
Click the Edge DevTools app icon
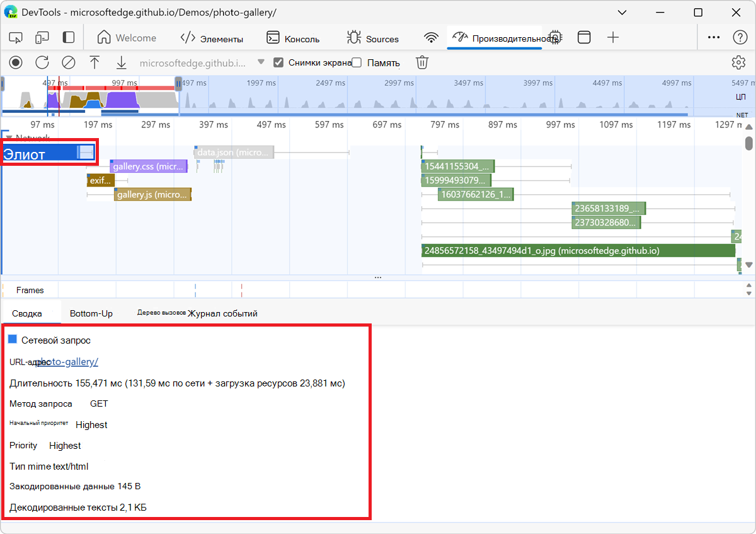(x=11, y=12)
